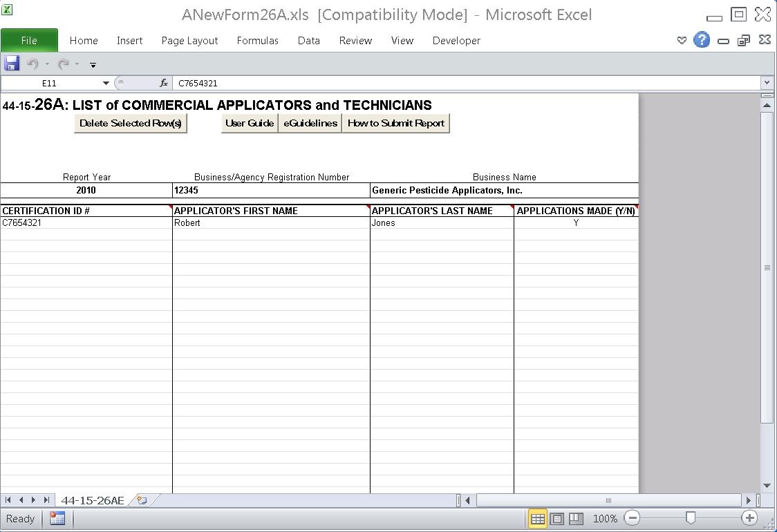Select the Applications Made cell Y
This screenshot has width=777, height=532.
tap(577, 223)
